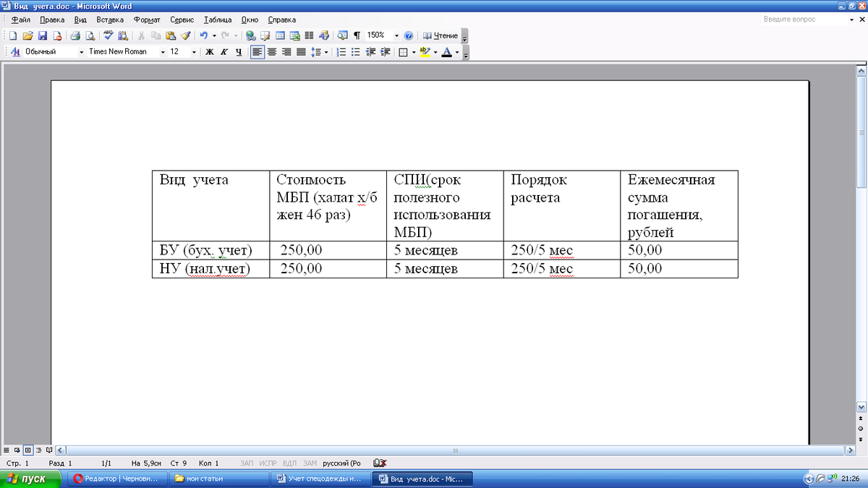Click the vertical scrollbar up arrow
This screenshot has height=488, width=868.
point(861,72)
